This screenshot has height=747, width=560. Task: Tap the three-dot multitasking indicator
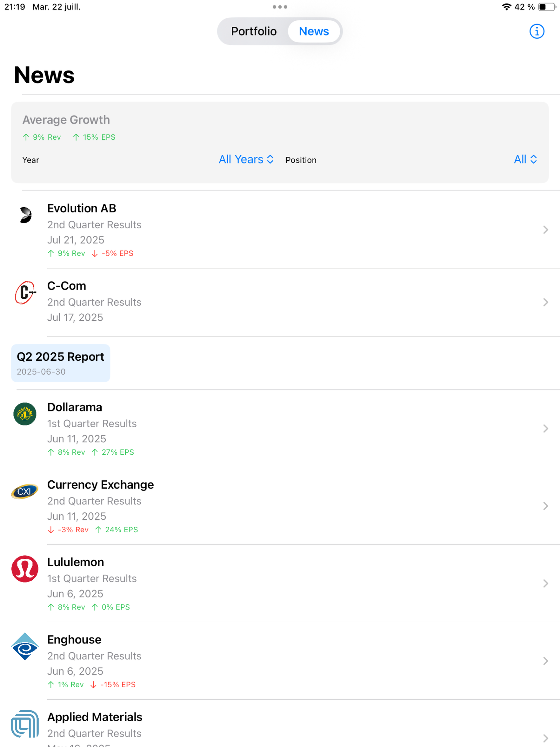pyautogui.click(x=280, y=7)
